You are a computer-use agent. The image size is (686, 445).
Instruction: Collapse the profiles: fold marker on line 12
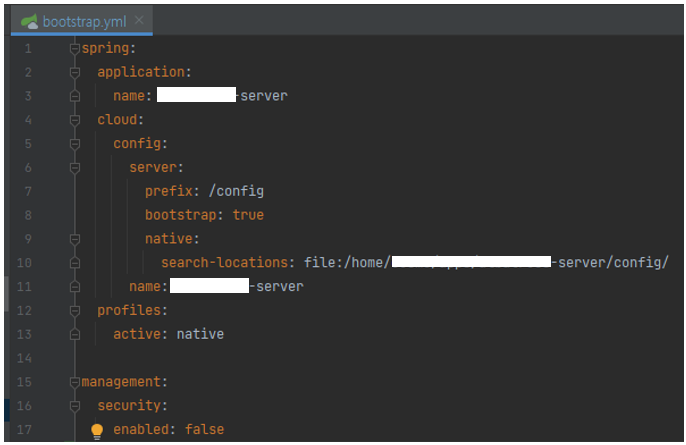(75, 311)
